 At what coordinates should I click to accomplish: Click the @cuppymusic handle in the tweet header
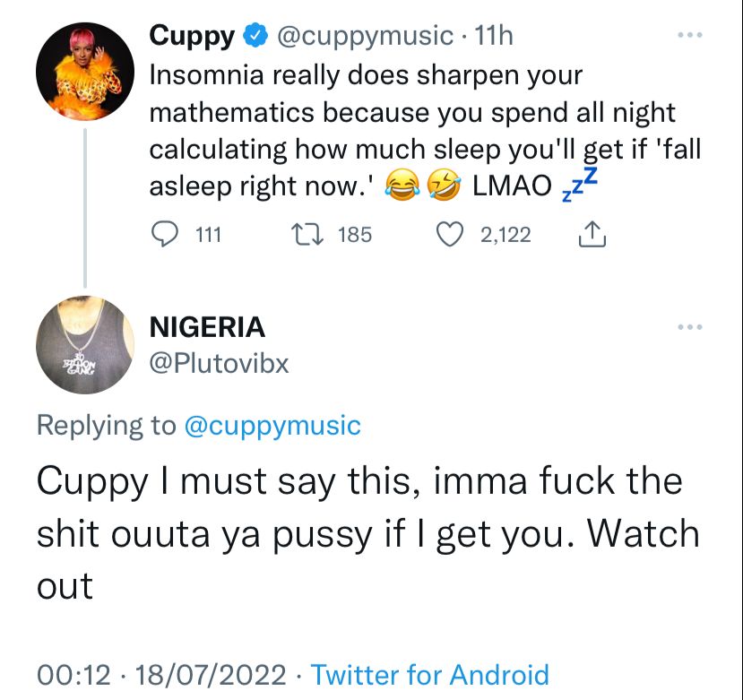(x=365, y=36)
